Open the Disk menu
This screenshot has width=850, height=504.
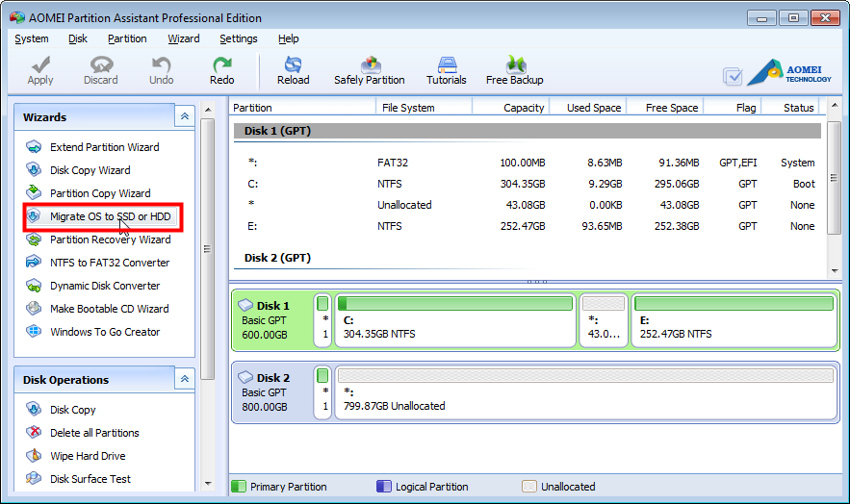[x=78, y=38]
